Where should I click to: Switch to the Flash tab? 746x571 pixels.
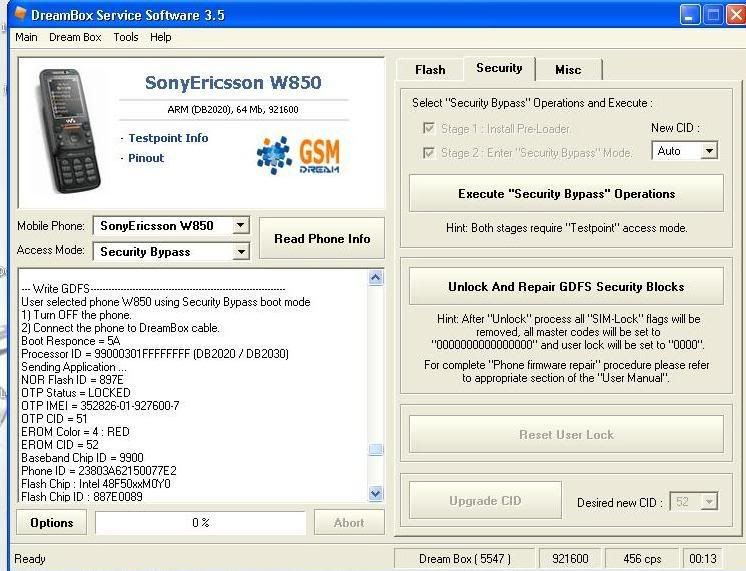430,70
